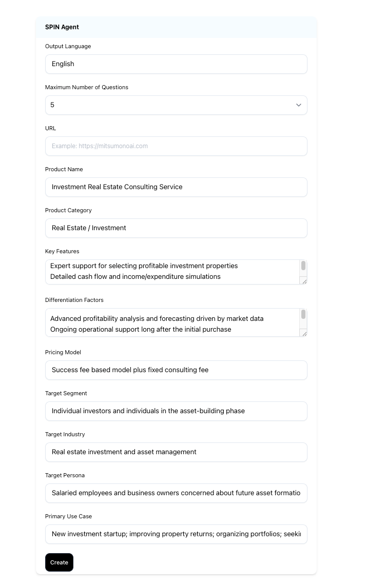The width and height of the screenshot is (366, 588).
Task: Click the Key Features scrollbar
Action: tap(303, 266)
